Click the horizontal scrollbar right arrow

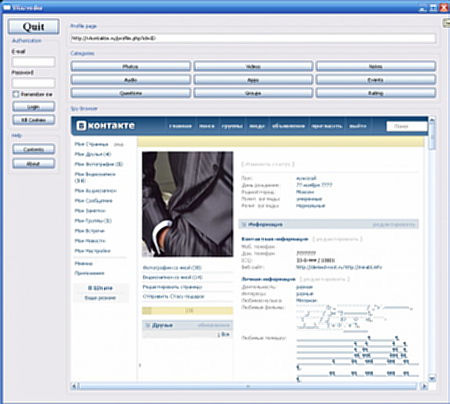click(x=424, y=386)
